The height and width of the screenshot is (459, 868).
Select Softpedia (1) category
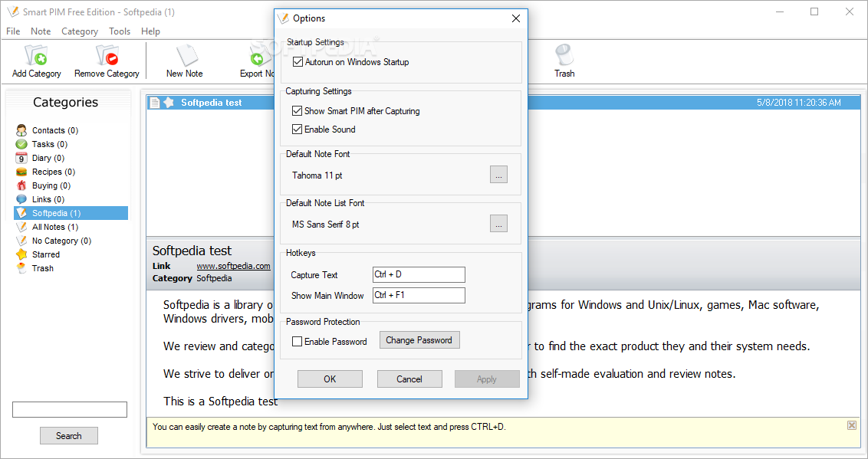point(71,213)
